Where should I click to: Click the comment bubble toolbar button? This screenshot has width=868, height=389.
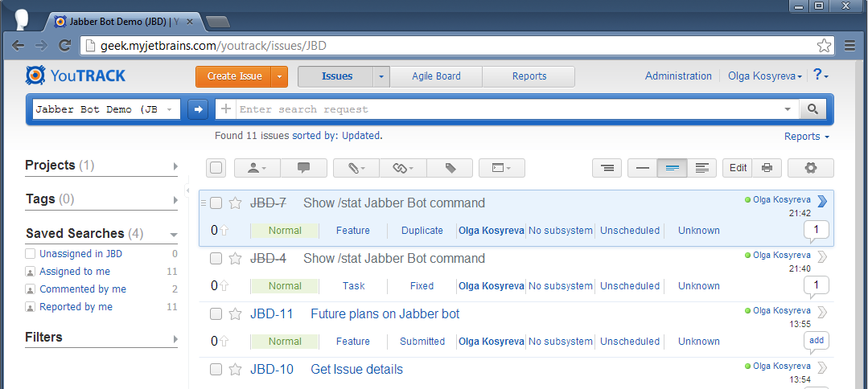pyautogui.click(x=304, y=168)
